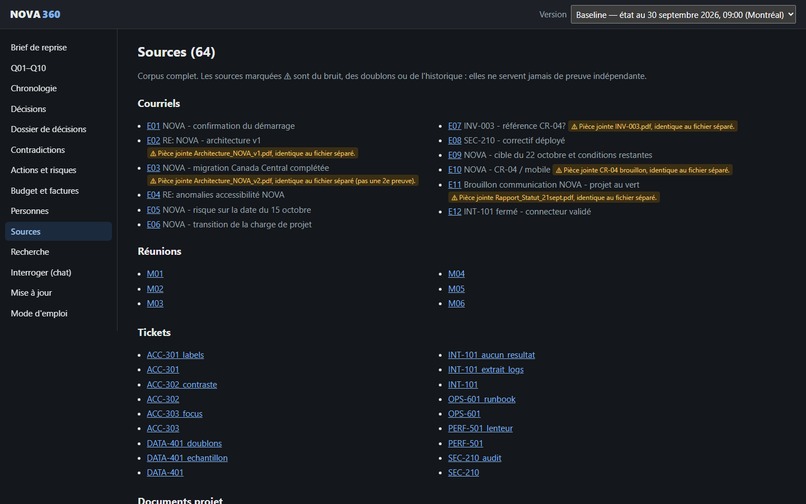The image size is (806, 504).
Task: Open email E07 INV-003 référence
Action: point(454,126)
